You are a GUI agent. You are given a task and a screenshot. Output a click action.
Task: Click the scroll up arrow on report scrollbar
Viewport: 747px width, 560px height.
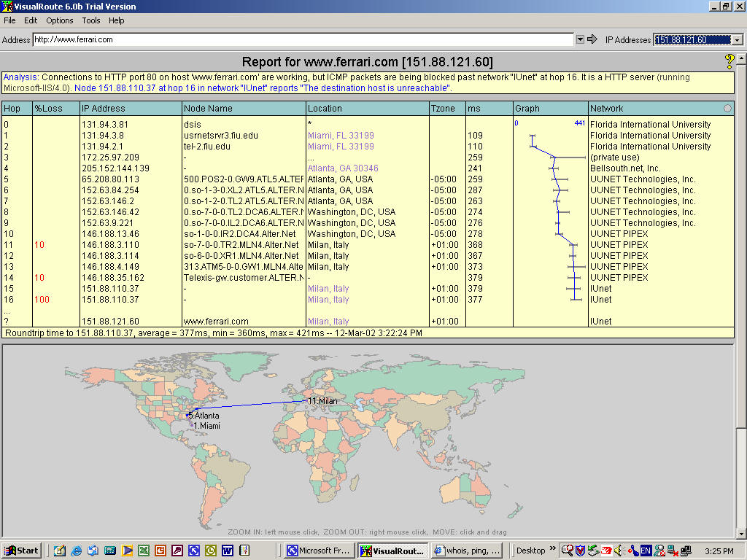(741, 59)
